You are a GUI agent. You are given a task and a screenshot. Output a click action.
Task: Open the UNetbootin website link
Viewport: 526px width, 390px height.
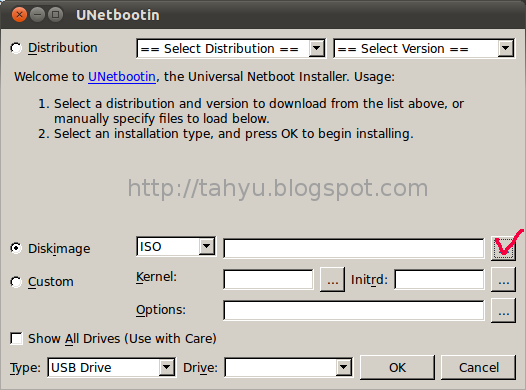(x=122, y=77)
